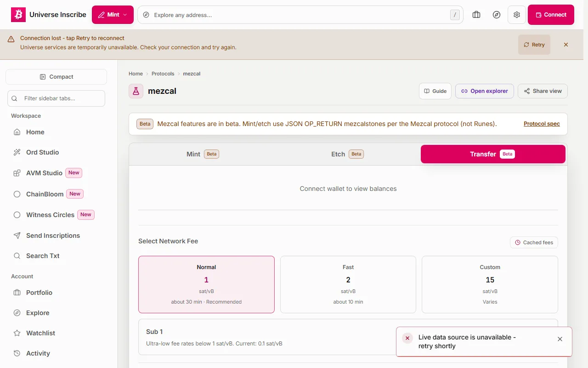Click the Open explorer button
588x368 pixels.
coord(485,91)
